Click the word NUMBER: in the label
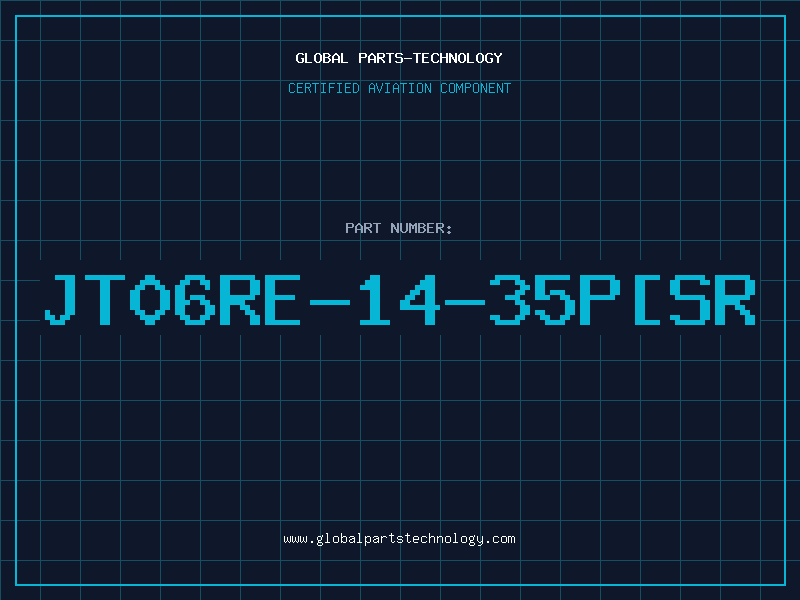 click(x=421, y=228)
